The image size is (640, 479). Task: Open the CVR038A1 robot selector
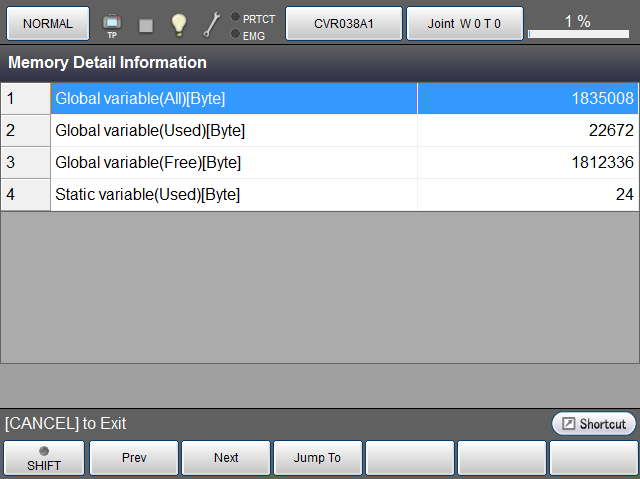click(x=344, y=23)
